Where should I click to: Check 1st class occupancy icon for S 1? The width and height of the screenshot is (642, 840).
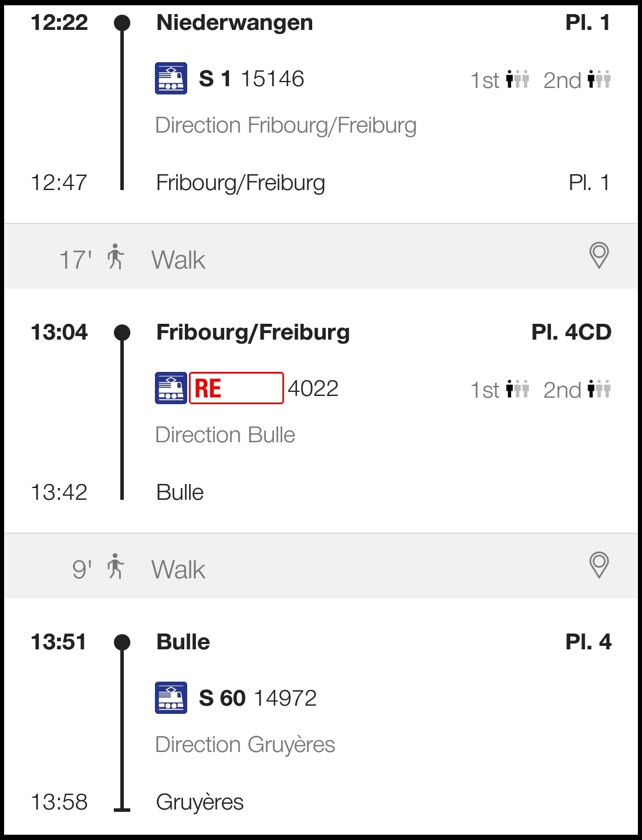point(518,79)
